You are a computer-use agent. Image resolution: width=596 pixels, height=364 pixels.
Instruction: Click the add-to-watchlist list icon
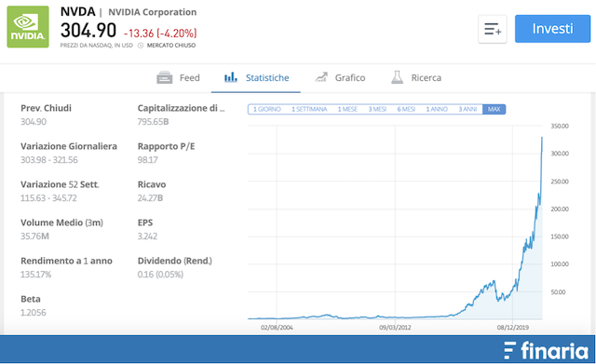(x=493, y=29)
